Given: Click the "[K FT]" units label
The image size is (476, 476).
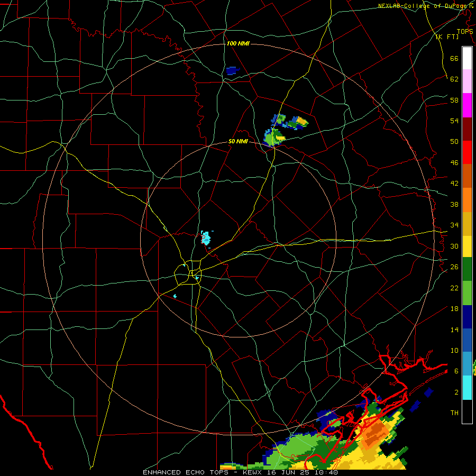Looking at the screenshot, I should pos(447,37).
